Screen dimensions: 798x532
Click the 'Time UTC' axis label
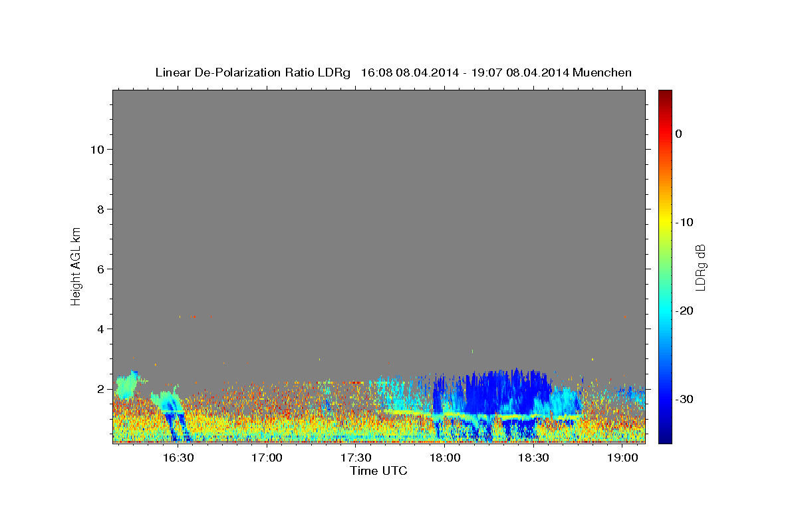pos(378,471)
